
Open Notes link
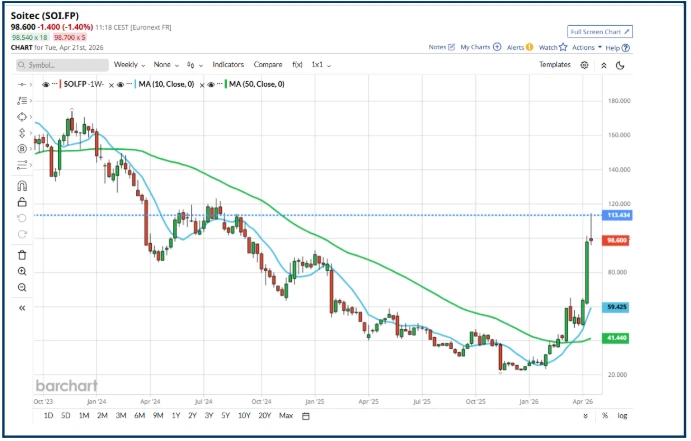click(442, 47)
